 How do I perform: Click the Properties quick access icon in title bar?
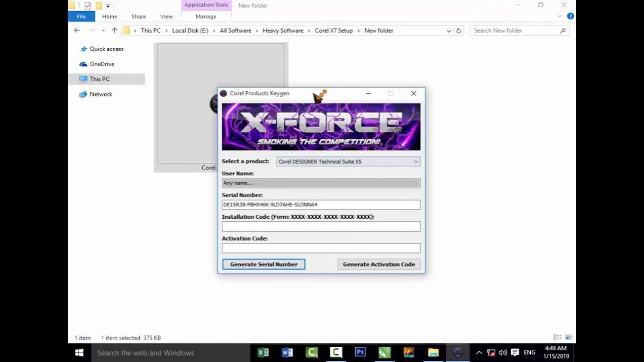88,6
